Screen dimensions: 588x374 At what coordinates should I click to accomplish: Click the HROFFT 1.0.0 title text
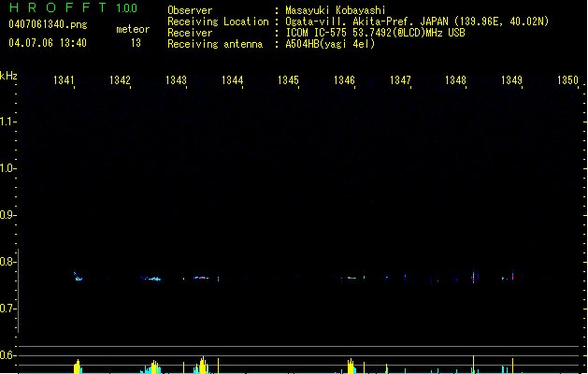(x=73, y=7)
